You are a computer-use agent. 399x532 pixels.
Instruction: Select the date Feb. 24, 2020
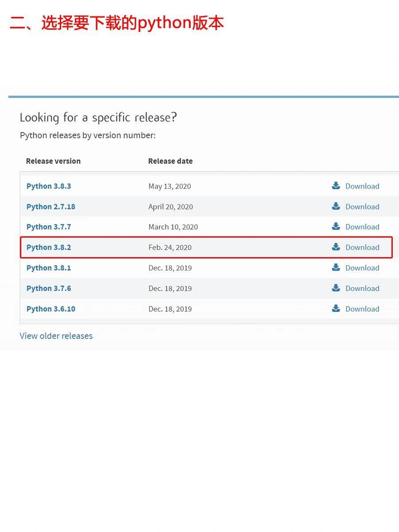click(x=170, y=247)
